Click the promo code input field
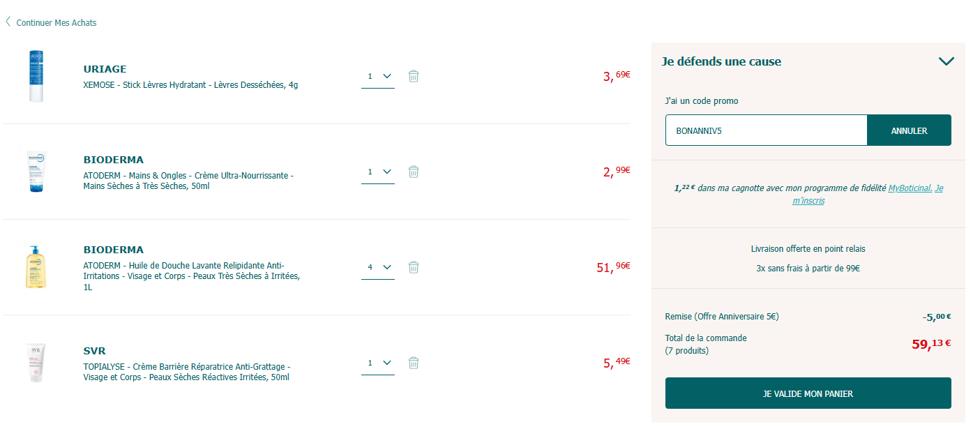The height and width of the screenshot is (429, 980). pos(766,130)
